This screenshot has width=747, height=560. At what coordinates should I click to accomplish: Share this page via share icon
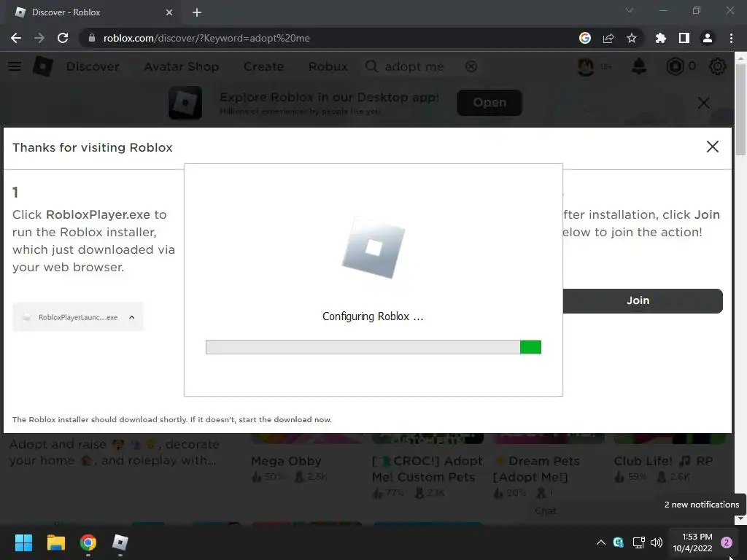point(608,38)
